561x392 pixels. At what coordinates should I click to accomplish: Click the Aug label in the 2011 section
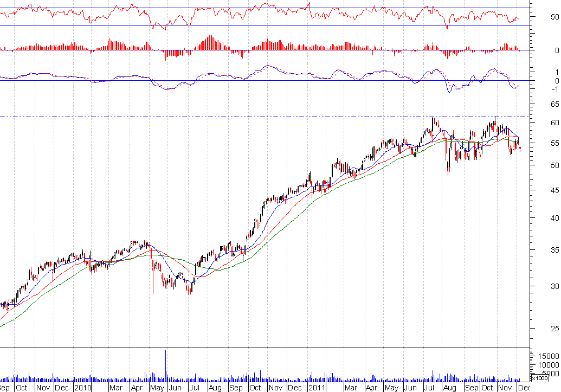click(449, 388)
